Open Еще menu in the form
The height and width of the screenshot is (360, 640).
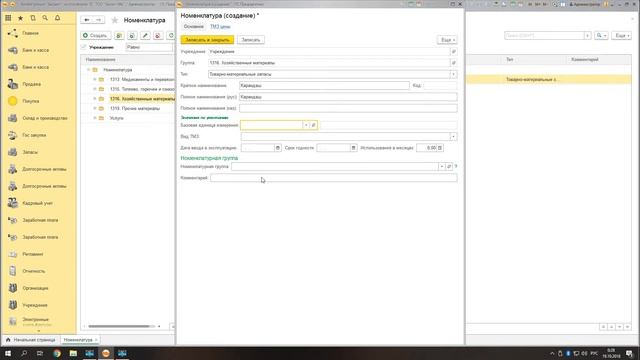[447, 40]
